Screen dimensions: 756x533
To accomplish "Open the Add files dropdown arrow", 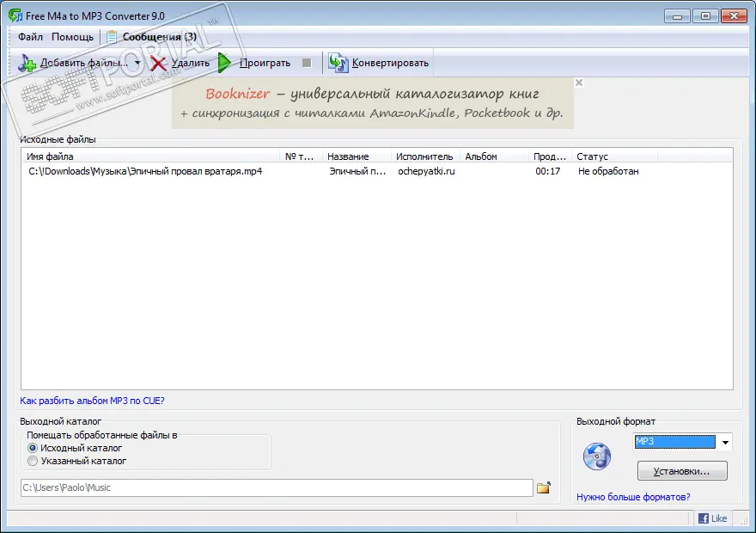I will coord(137,64).
